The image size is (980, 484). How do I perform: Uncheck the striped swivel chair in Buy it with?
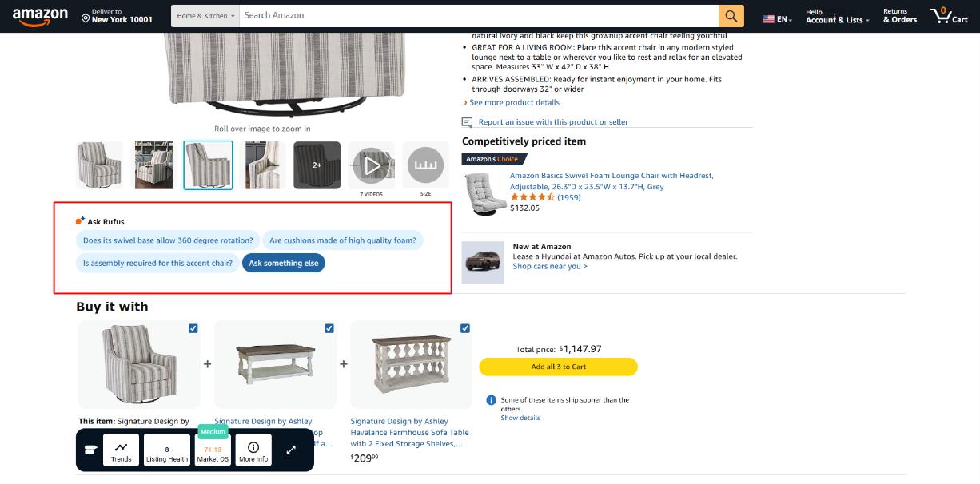click(192, 328)
